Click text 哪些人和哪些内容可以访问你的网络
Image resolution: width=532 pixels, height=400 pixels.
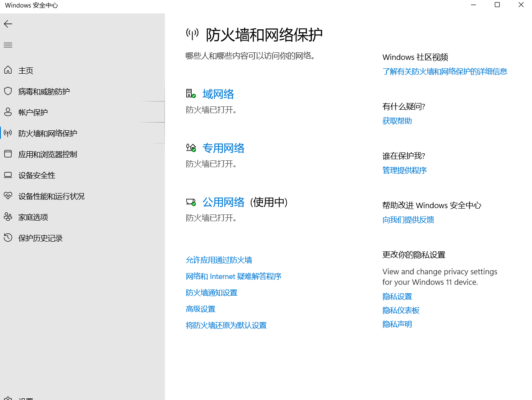click(250, 56)
